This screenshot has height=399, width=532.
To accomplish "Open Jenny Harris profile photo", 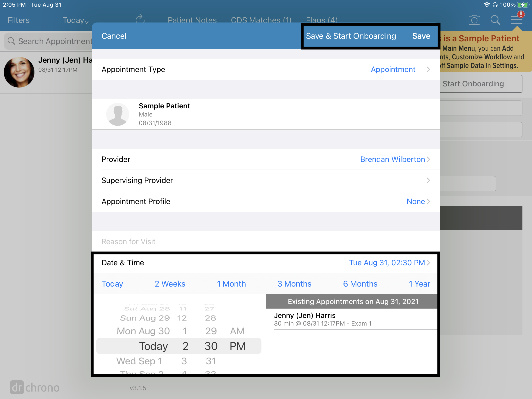I will point(19,72).
